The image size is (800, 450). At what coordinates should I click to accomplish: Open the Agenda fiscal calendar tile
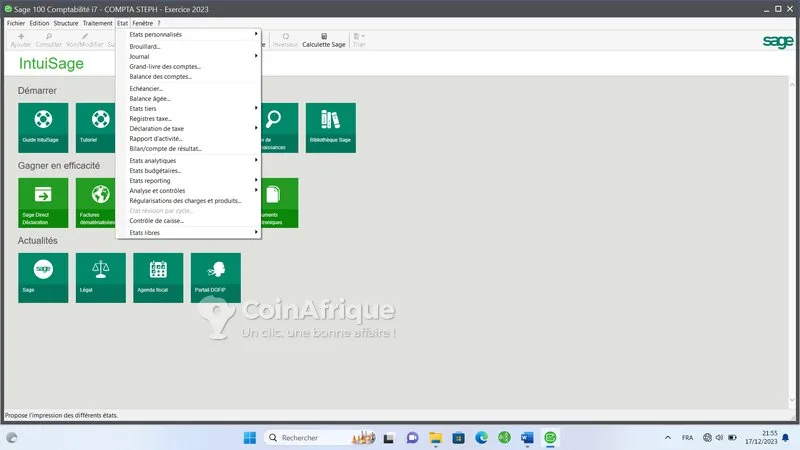(x=158, y=277)
